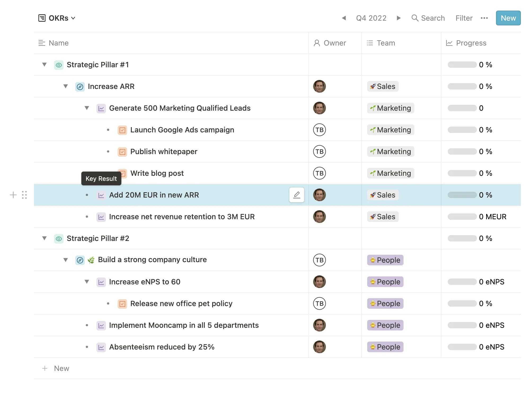
Task: Click progress bar for Add 20M EUR in new ARR
Action: [x=462, y=195]
